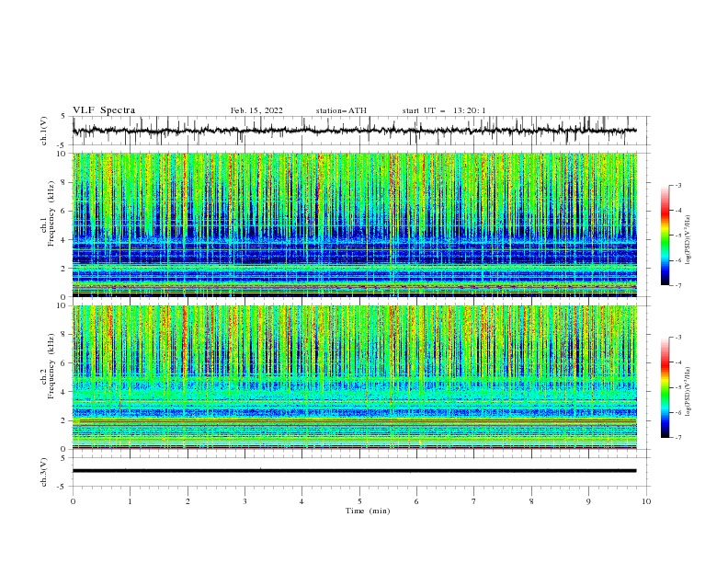Viewport: 728px width, 563px height.
Task: Click the 'VLF Spectra' title text
Action: [104, 110]
